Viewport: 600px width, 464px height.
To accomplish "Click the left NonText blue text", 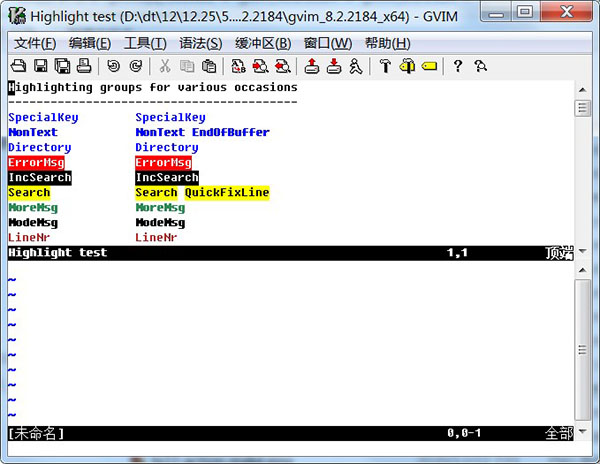I will pos(33,132).
